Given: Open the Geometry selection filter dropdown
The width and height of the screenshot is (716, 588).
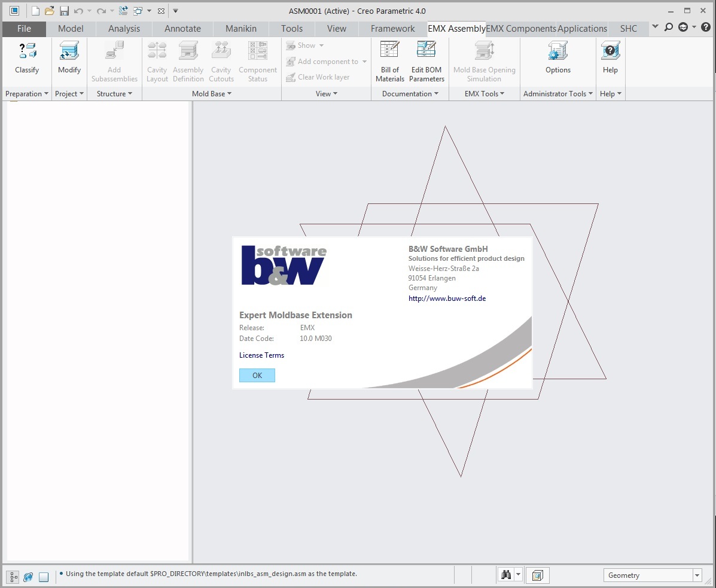Looking at the screenshot, I should (x=653, y=575).
